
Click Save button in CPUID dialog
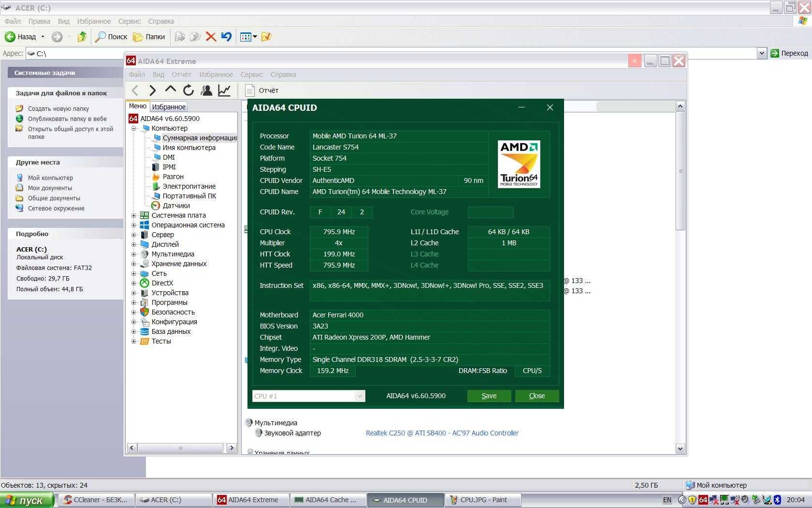coord(489,396)
